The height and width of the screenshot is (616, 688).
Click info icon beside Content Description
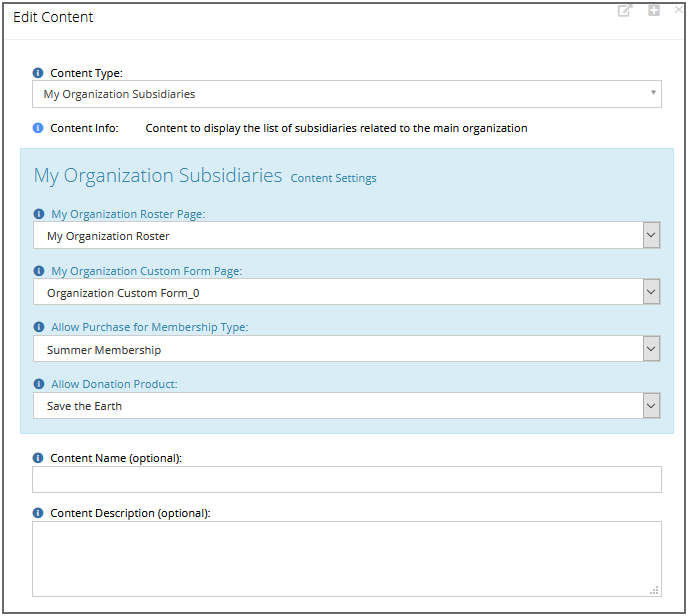tap(38, 513)
